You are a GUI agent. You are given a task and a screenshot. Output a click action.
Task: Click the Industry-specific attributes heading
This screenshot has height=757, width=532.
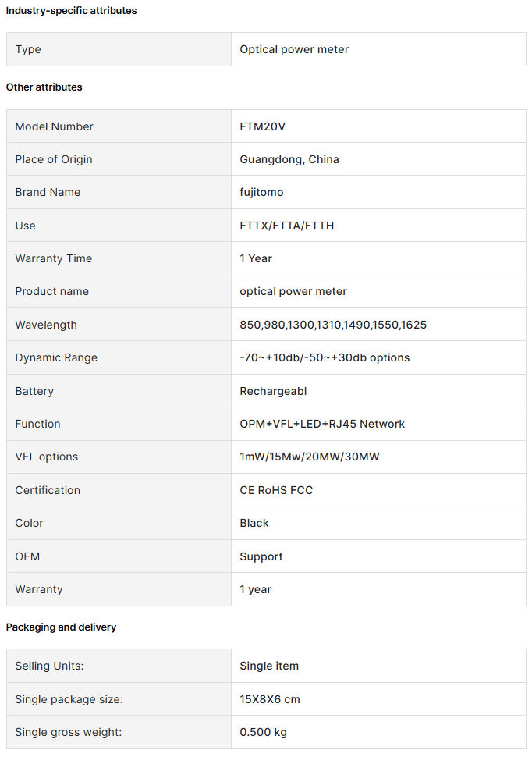71,11
